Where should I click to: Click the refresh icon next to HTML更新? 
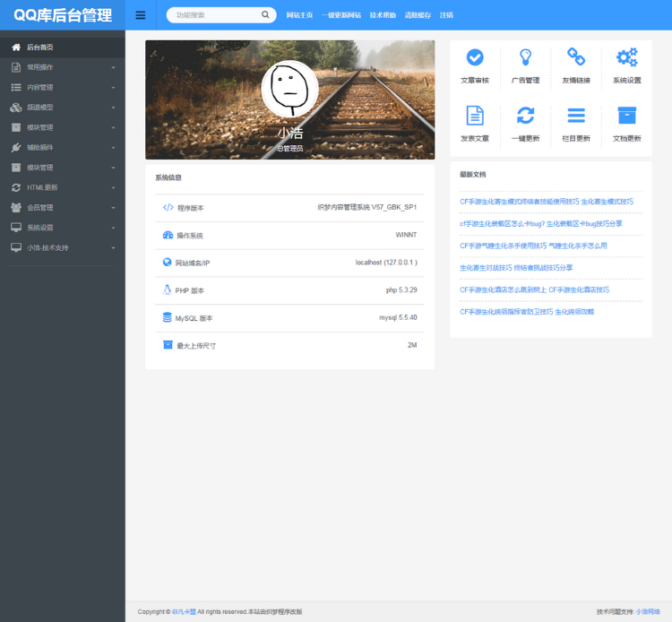coord(16,187)
